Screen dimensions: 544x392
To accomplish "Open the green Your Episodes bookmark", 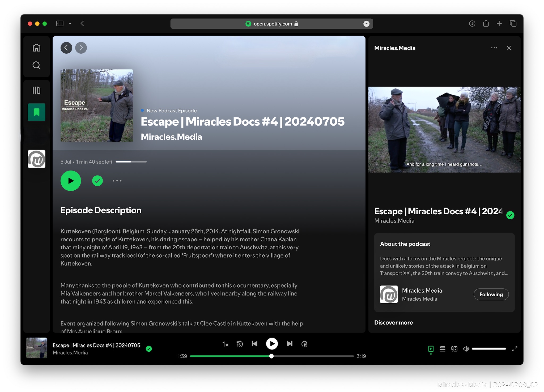I will [x=36, y=112].
